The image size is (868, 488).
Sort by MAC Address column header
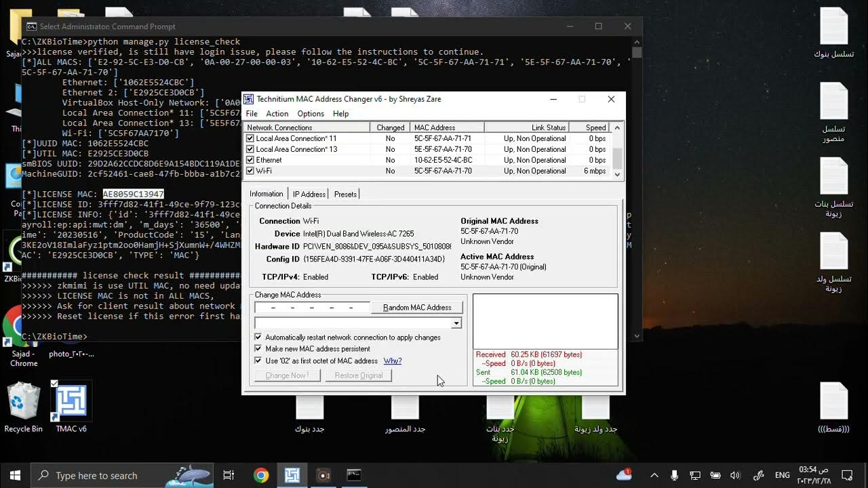(448, 127)
